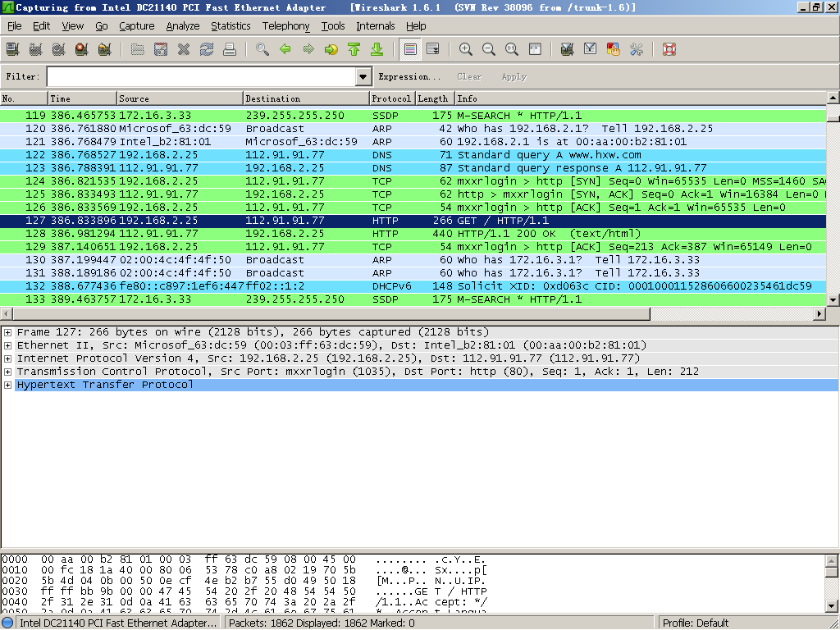
Task: Sort by the Source column header
Action: coord(180,98)
